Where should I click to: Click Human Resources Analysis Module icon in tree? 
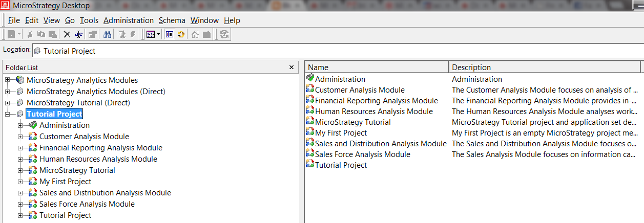tap(33, 159)
